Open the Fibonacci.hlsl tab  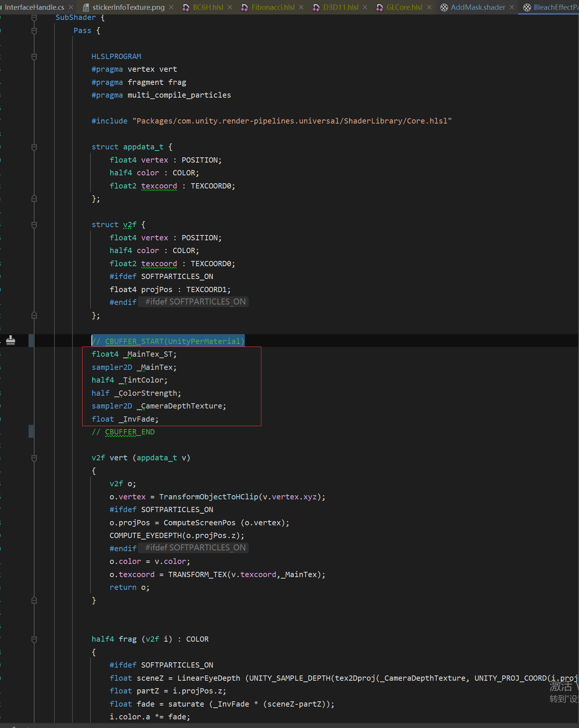click(273, 7)
